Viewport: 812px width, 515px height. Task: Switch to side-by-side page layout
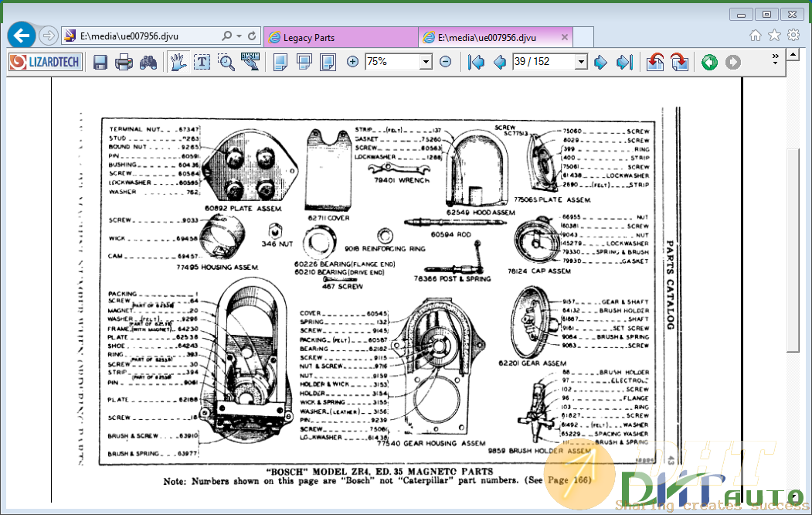click(x=328, y=62)
